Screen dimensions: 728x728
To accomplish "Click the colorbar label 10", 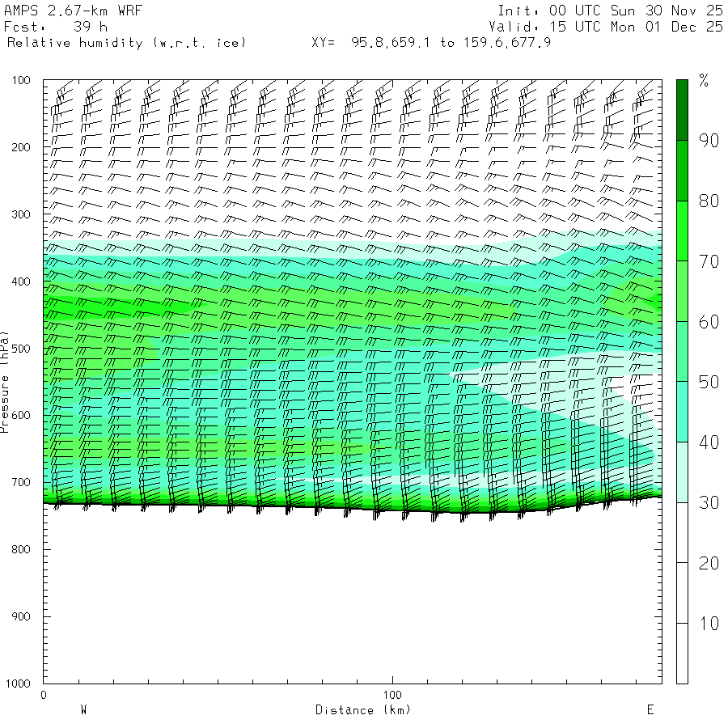I will click(x=709, y=624).
